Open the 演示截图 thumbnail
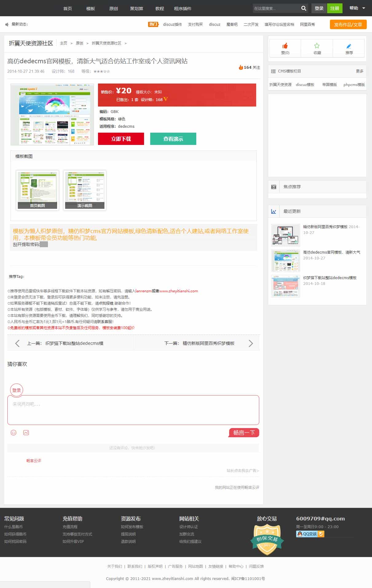Image resolution: width=372 pixels, height=588 pixels. (x=85, y=190)
